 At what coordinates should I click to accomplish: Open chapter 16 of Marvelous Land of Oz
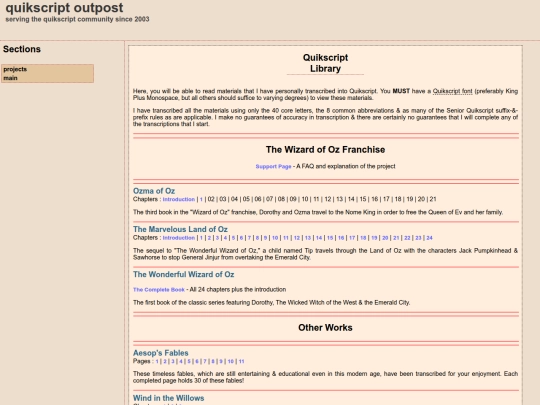[x=341, y=238]
